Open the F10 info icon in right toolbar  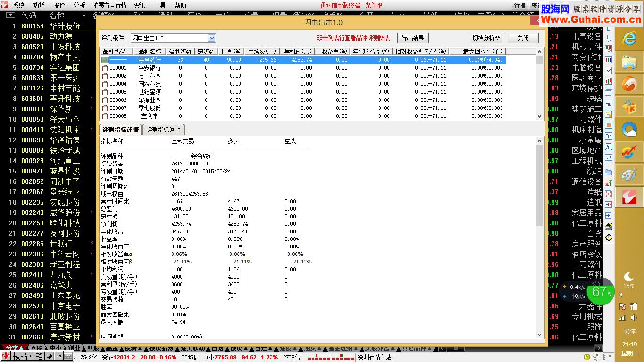point(609,103)
